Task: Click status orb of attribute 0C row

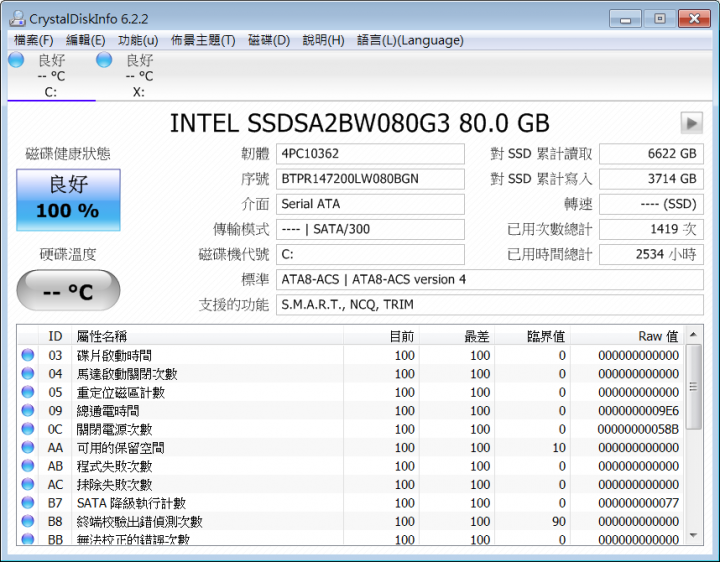Action: tap(28, 428)
